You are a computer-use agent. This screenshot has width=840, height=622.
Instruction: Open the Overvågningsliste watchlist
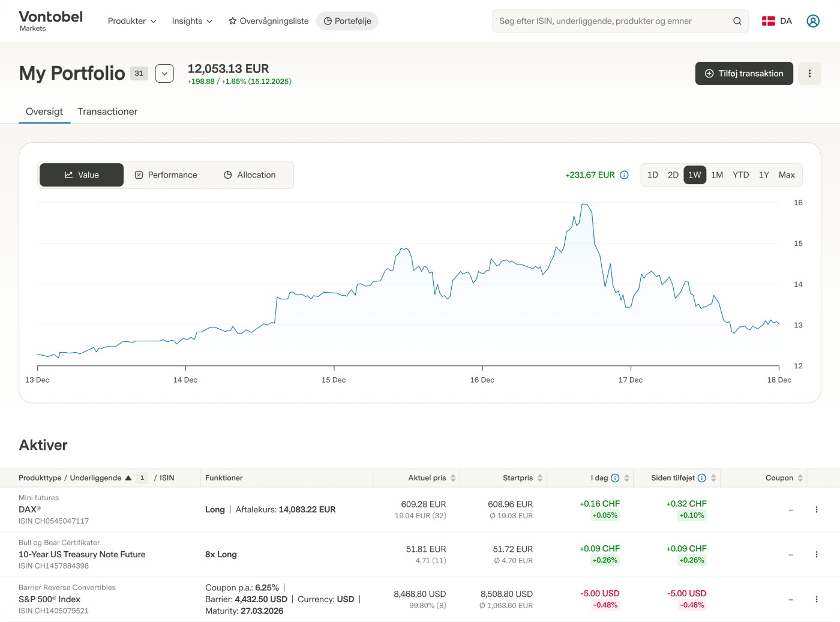[x=269, y=21]
